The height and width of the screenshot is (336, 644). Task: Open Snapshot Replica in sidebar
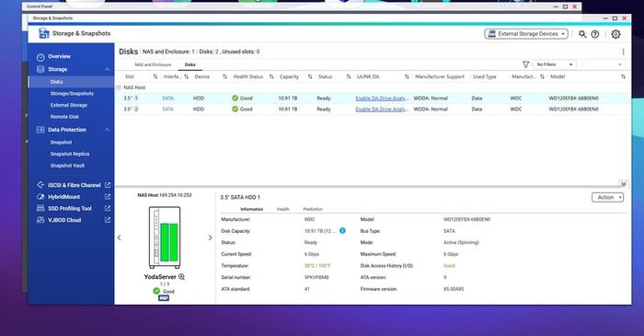click(x=69, y=154)
